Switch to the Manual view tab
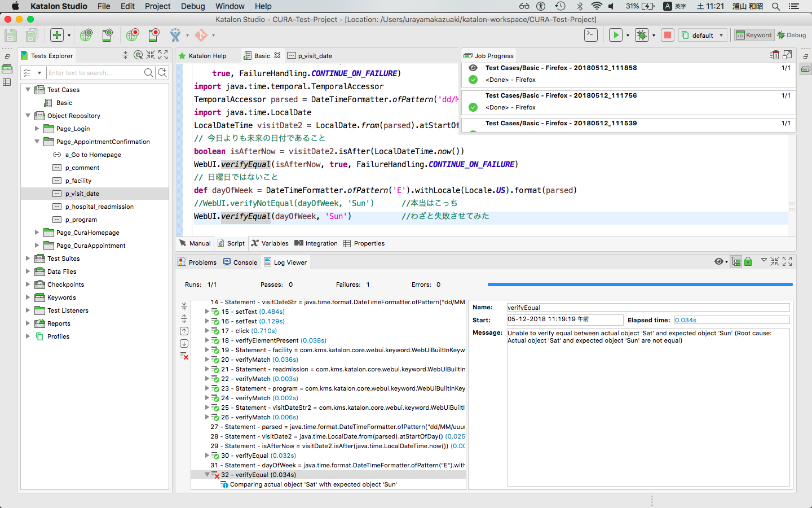The height and width of the screenshot is (508, 812). (x=195, y=243)
